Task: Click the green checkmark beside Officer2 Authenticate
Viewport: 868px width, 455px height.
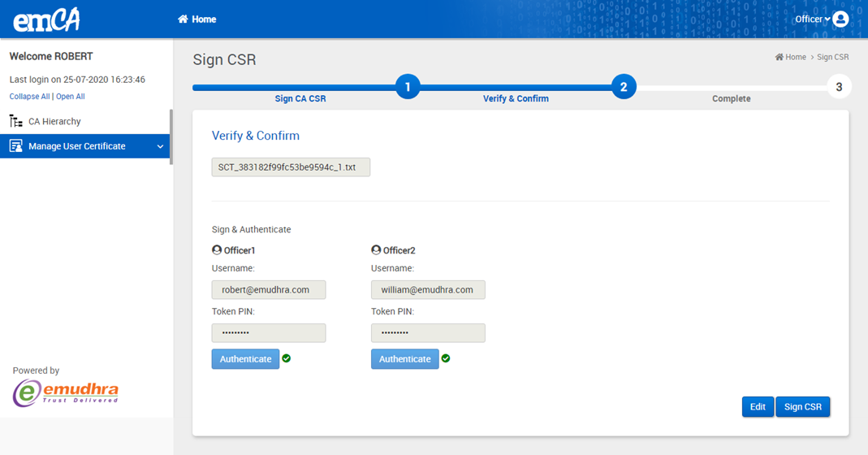Action: [x=446, y=358]
